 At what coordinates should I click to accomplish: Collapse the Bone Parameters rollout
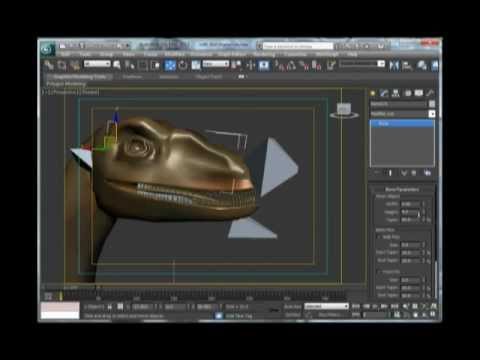pyautogui.click(x=402, y=189)
